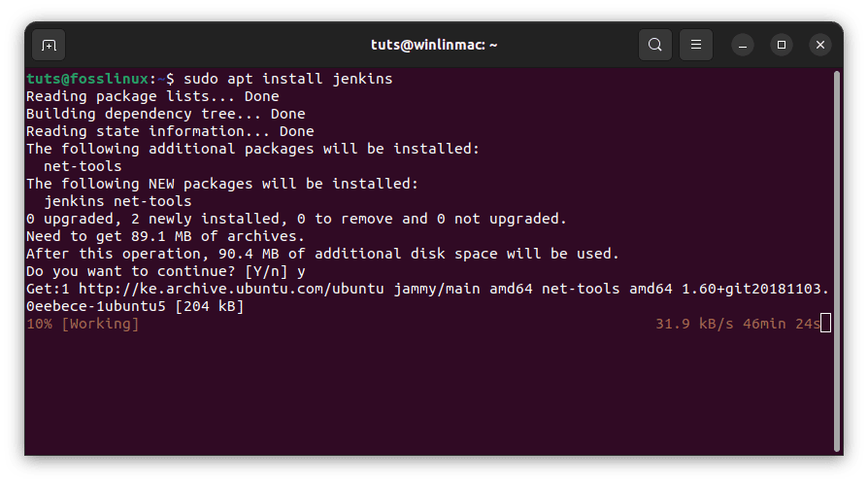Click the tuts@fosslinux prompt text

(x=90, y=79)
